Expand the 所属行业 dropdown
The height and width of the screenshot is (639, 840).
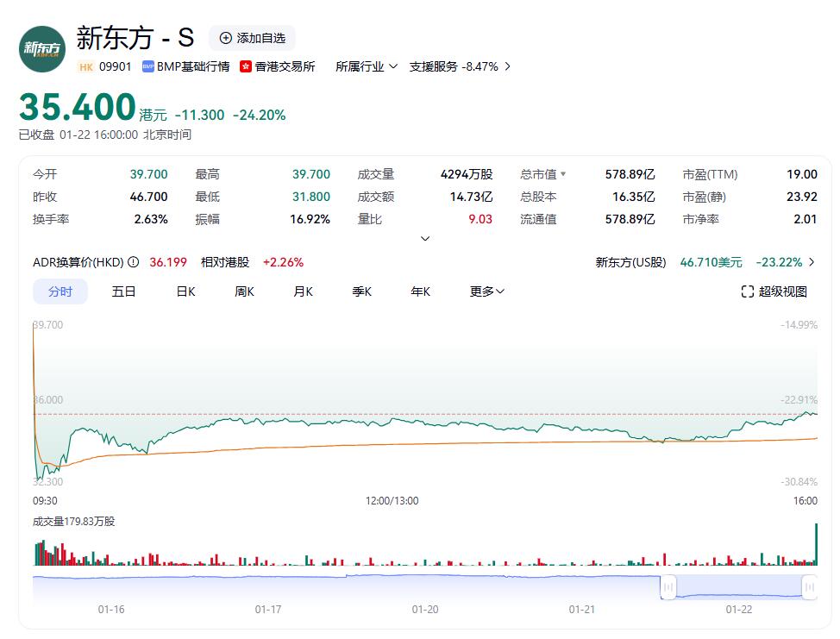[393, 66]
